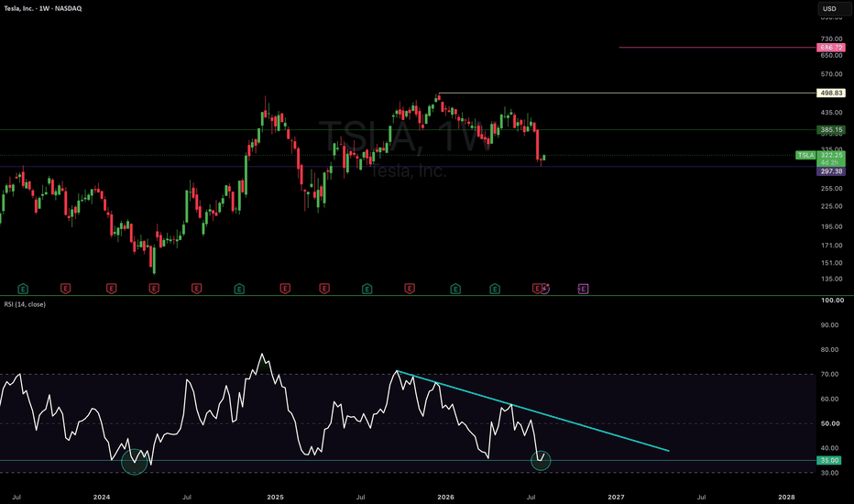Click the 90.00 value on the RSI scale
Viewport: 854px width, 504px height.
point(829,325)
